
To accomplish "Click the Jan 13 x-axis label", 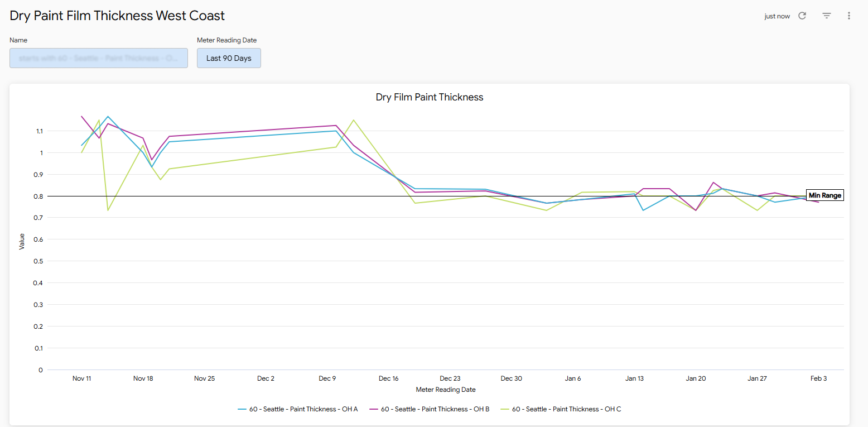I will 634,378.
